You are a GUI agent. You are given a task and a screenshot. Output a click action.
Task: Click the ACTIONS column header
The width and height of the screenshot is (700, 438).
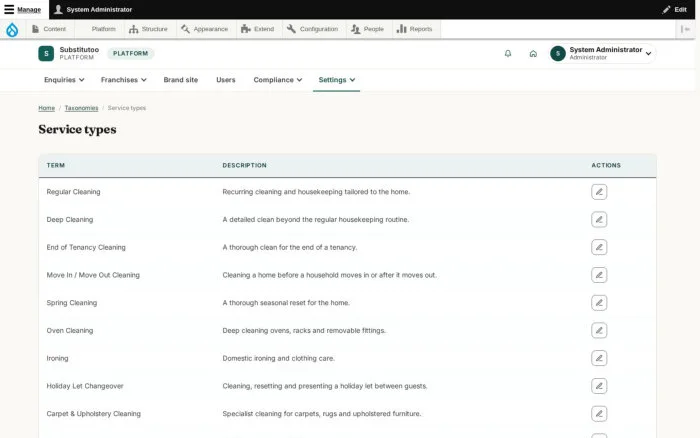606,165
